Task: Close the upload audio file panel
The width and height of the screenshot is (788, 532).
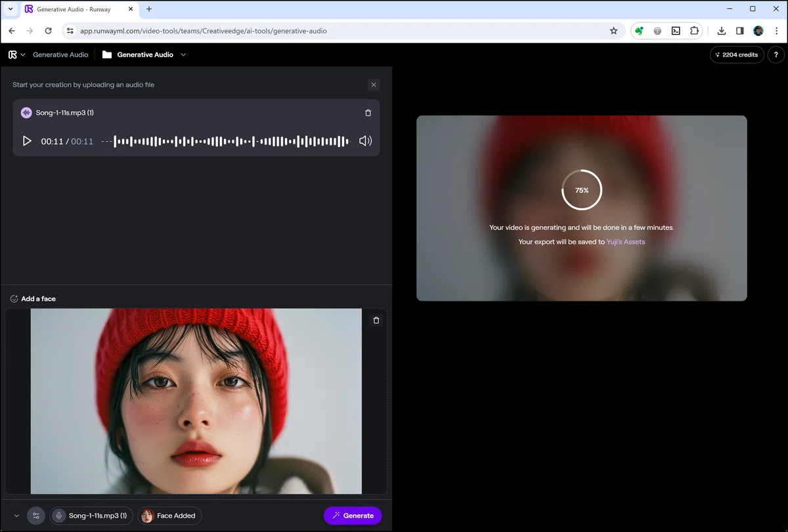Action: 374,85
